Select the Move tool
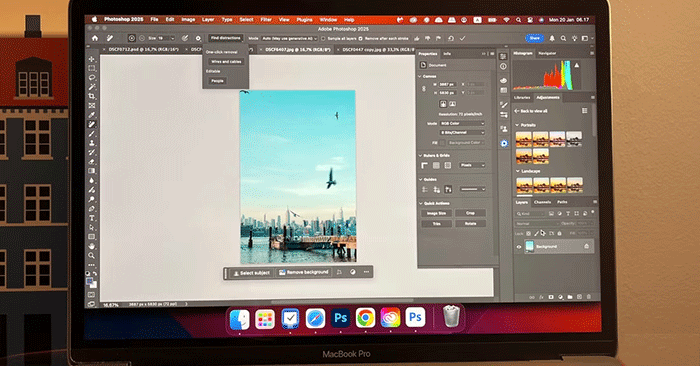Screen dimensions: 700x366 [x=92, y=59]
